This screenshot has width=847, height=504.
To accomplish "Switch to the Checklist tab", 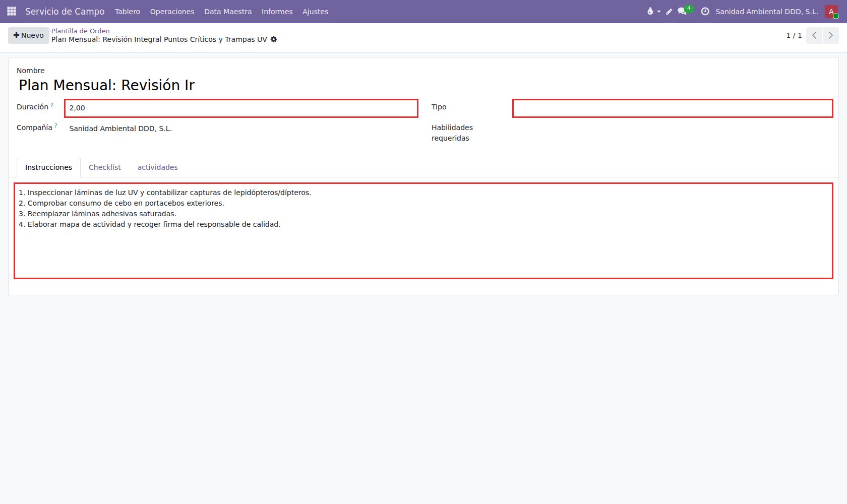I will tap(105, 167).
